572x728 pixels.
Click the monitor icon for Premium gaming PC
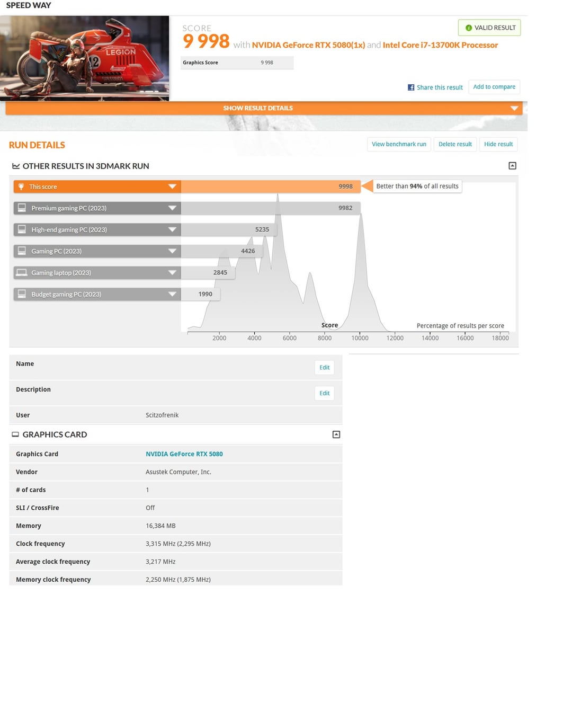pos(22,208)
